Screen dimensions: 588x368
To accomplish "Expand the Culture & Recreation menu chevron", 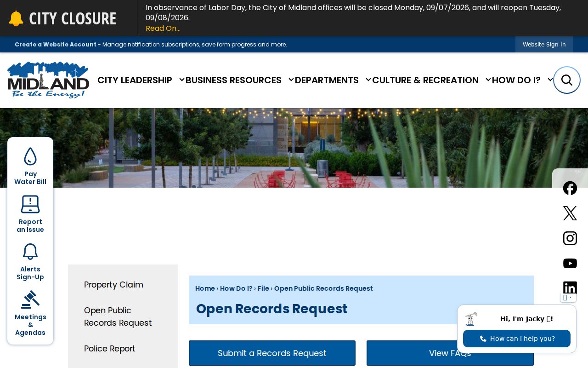I will click(488, 80).
